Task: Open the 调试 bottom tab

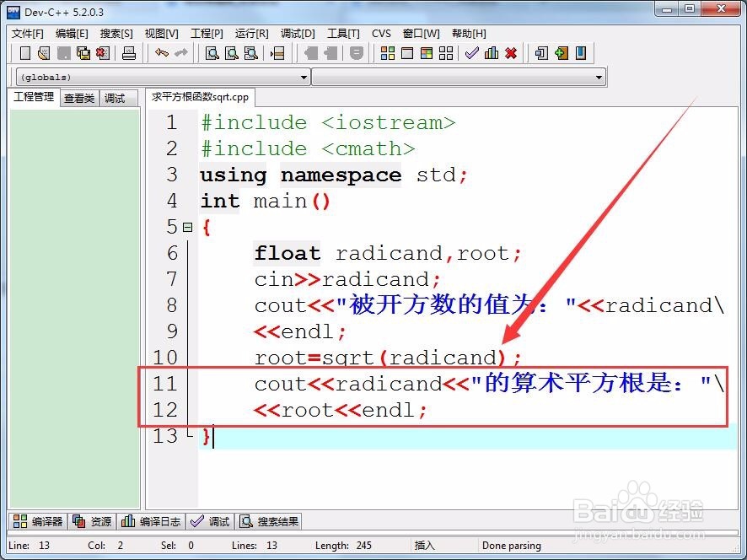Action: click(210, 521)
